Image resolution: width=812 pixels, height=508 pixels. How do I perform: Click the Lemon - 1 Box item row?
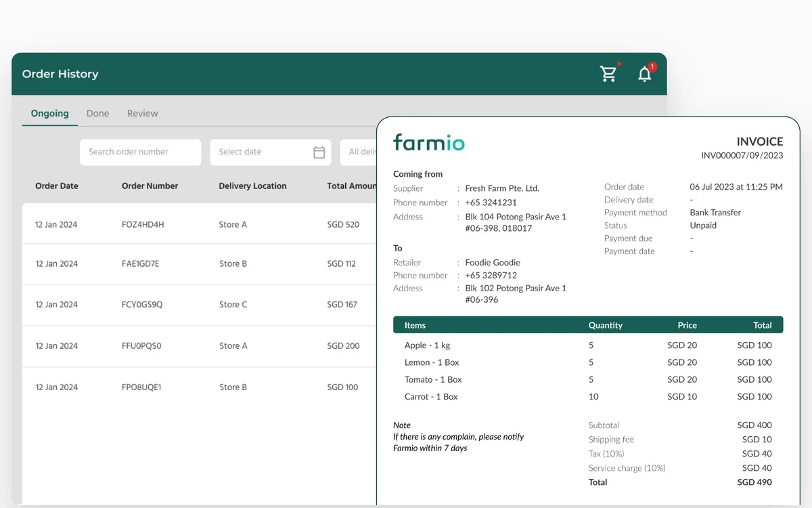588,362
